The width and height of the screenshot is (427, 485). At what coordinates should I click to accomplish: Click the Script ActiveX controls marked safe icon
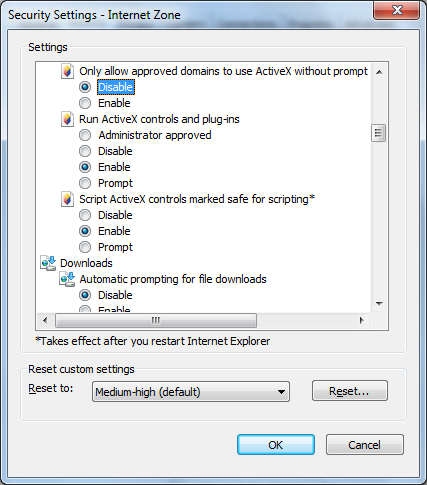pos(67,199)
